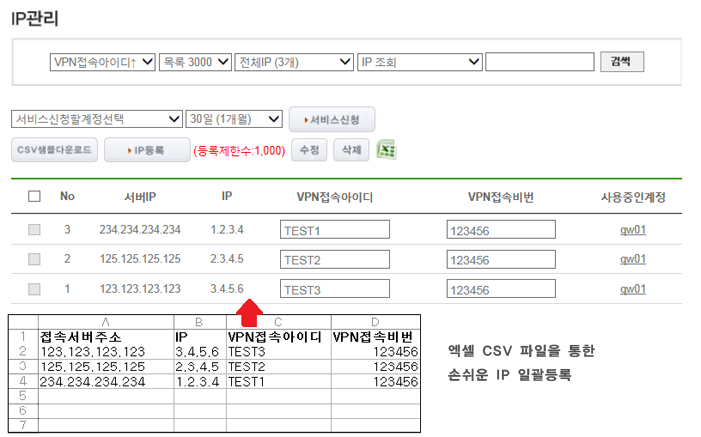This screenshot has width=701, height=437.
Task: Open the 서비스신청할계정선택 account dropdown
Action: coord(96,119)
